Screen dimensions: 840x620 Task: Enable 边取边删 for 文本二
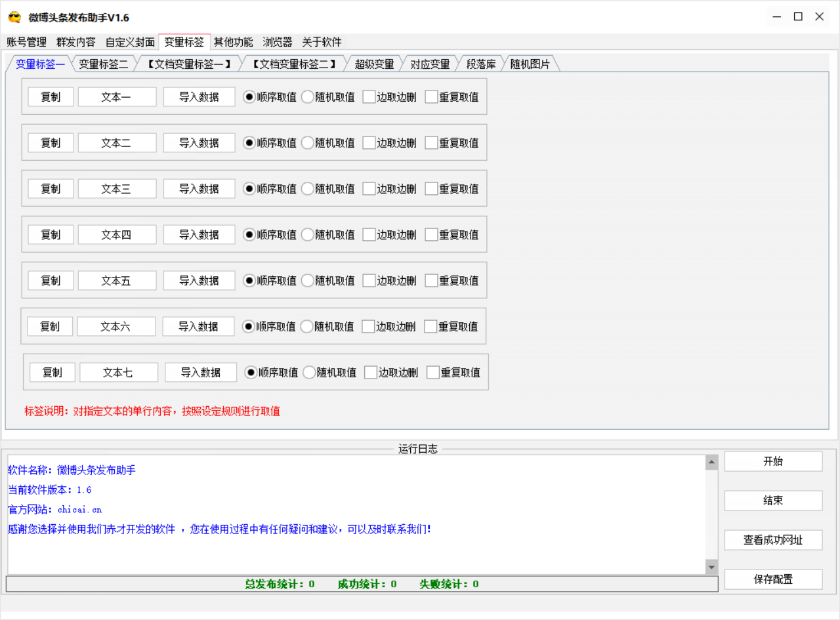click(x=389, y=142)
